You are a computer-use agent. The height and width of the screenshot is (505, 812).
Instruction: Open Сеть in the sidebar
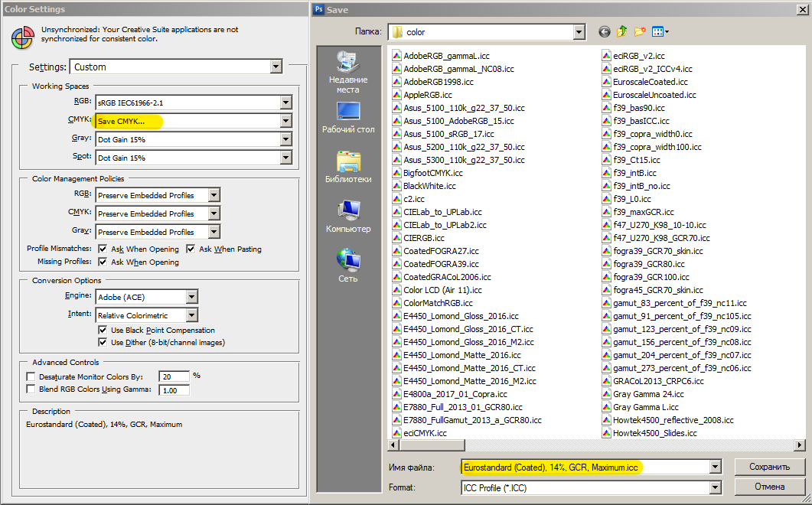point(348,266)
